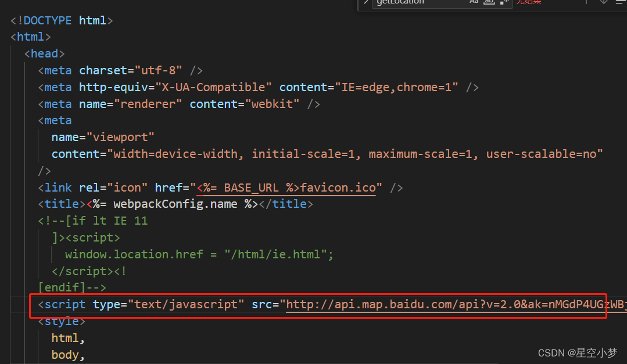Click the name="renderer" attribute
The height and width of the screenshot is (364, 627).
pos(130,104)
